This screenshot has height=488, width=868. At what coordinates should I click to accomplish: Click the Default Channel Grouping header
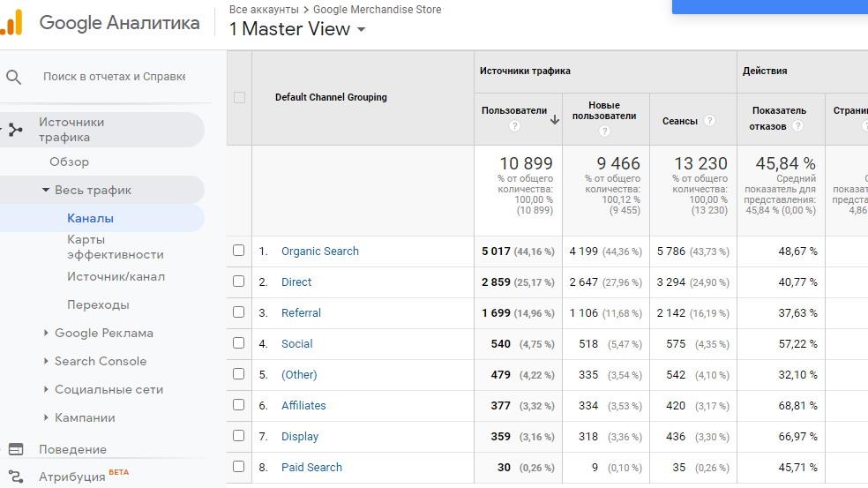coord(331,97)
